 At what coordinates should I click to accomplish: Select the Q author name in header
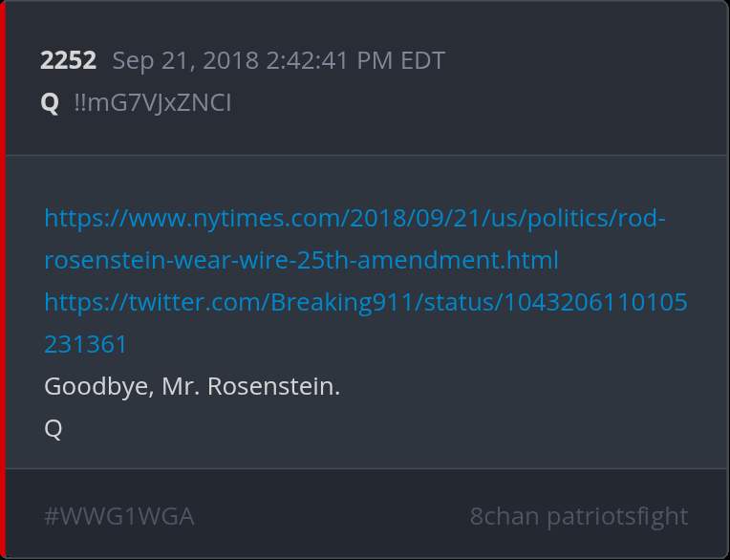point(50,102)
